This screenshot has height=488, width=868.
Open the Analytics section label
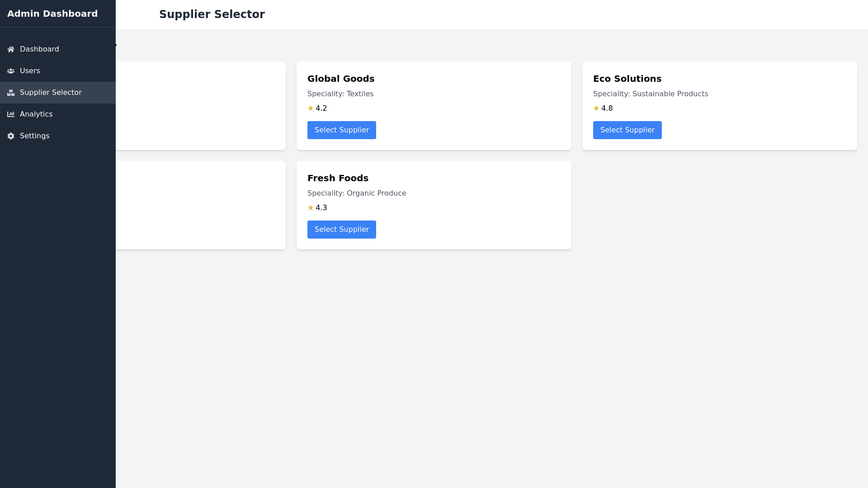[36, 114]
